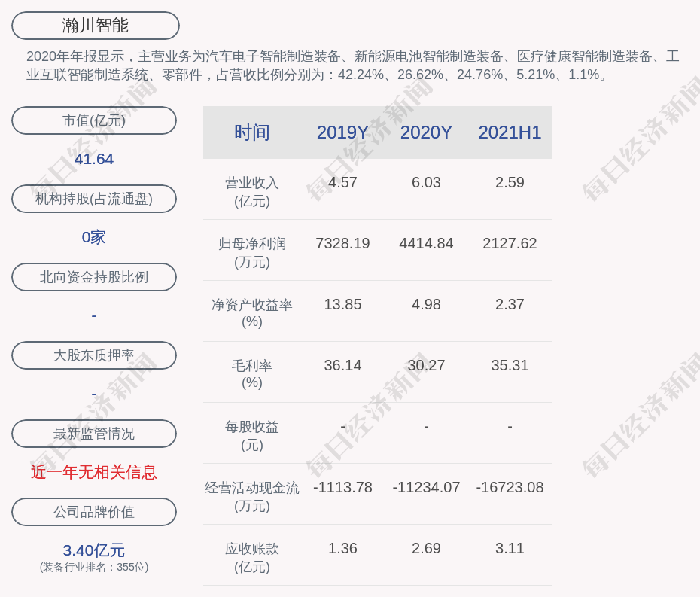Select the 应收账款 2021H1 value 3.11
Image resolution: width=700 pixels, height=597 pixels.
(x=510, y=548)
